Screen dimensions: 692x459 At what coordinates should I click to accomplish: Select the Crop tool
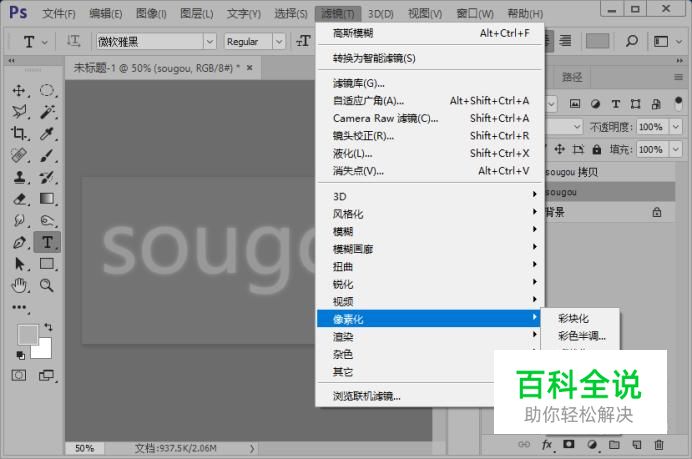click(19, 133)
